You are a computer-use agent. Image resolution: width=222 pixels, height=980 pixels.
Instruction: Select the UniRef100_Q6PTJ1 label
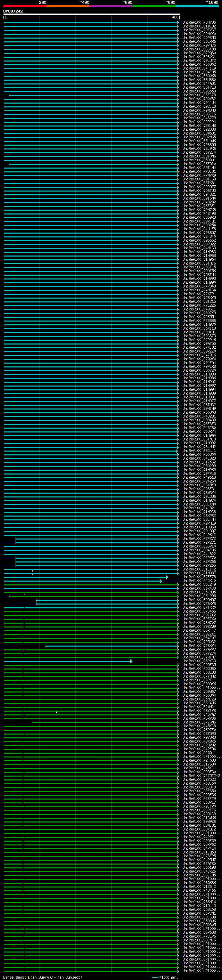[199, 680]
